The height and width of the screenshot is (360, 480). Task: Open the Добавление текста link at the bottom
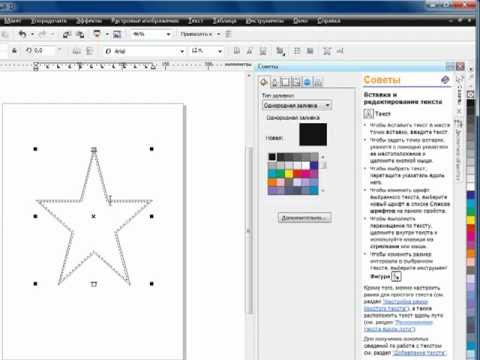click(x=420, y=353)
